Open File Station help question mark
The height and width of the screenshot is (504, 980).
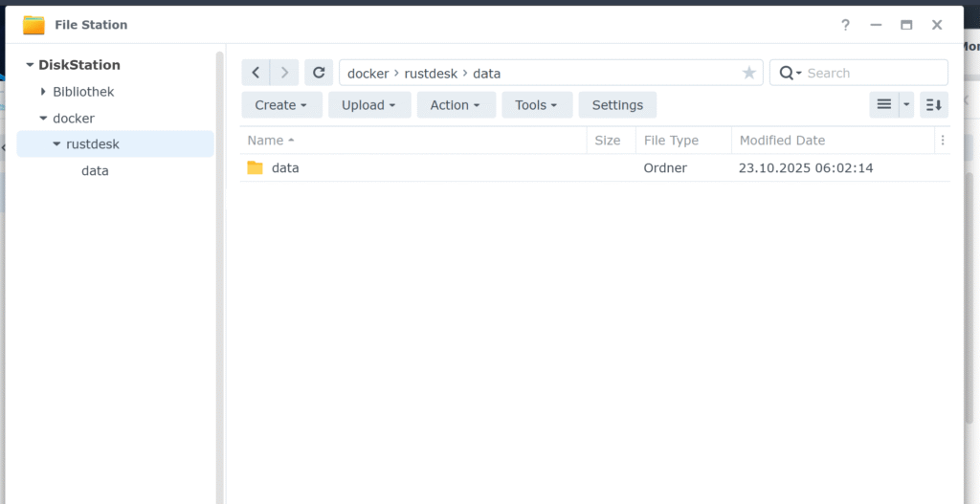[845, 25]
